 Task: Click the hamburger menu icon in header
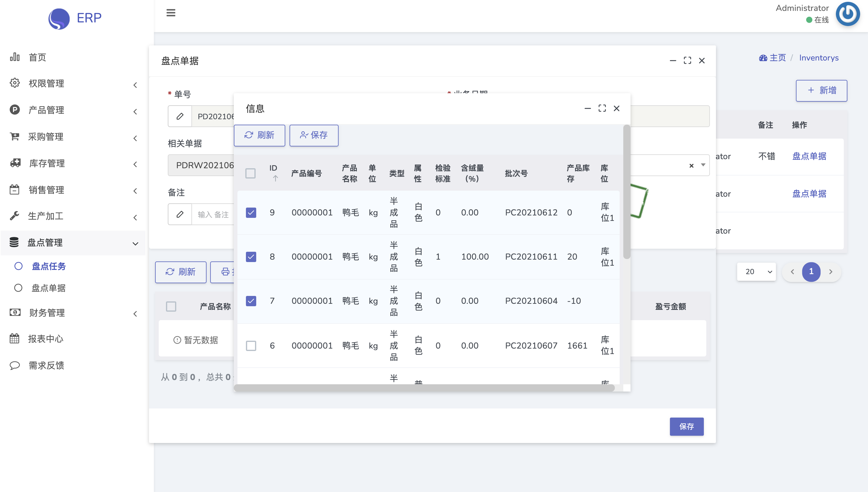pyautogui.click(x=171, y=13)
